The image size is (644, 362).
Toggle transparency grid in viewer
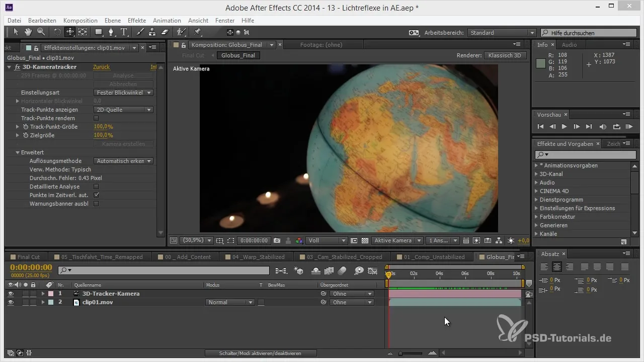(x=365, y=241)
